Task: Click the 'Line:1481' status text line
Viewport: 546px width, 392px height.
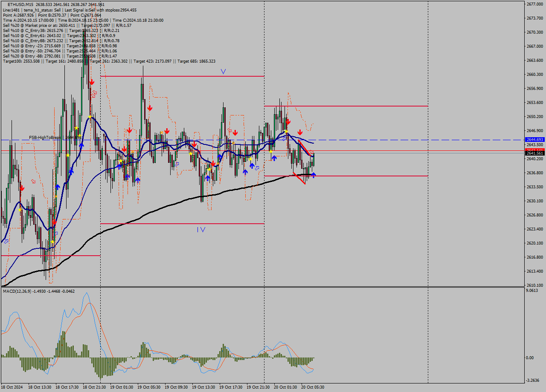Action: click(x=70, y=10)
